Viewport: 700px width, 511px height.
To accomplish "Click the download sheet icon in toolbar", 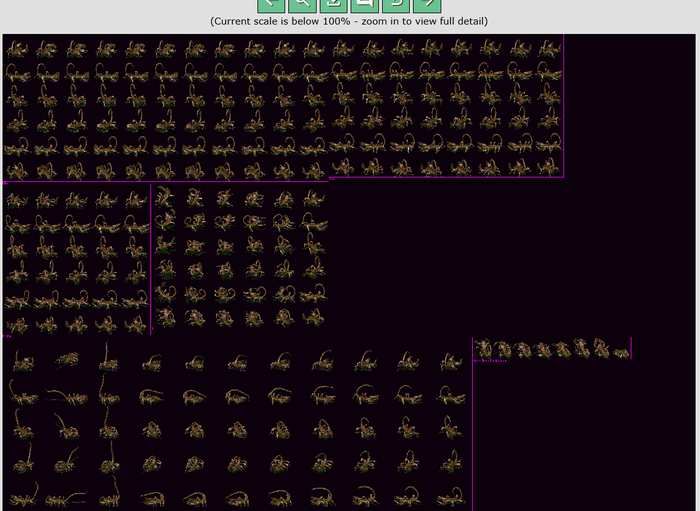I will [334, 5].
